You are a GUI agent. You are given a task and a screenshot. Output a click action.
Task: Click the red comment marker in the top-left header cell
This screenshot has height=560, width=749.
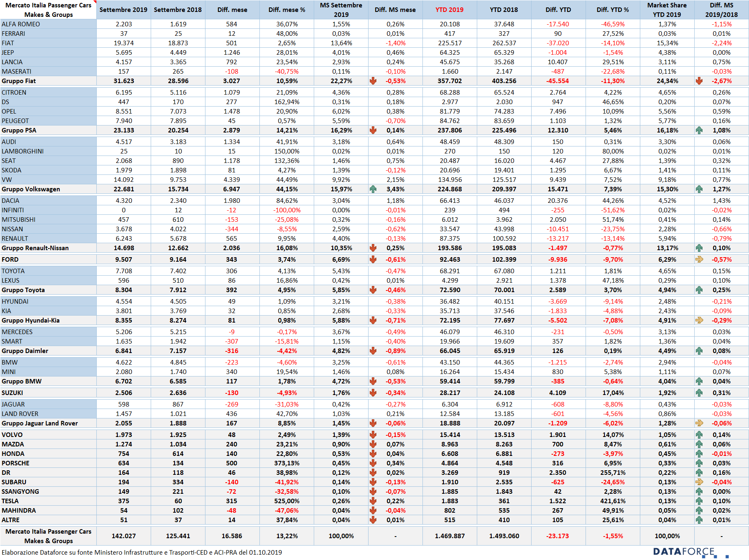[x=95, y=2]
